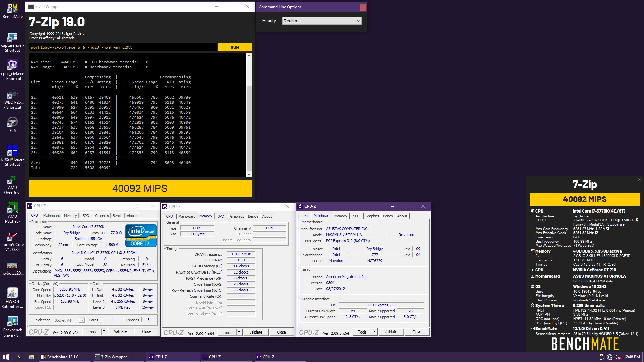
Task: Open HWBOT x265 shortcut icon
Action: (x=13, y=99)
